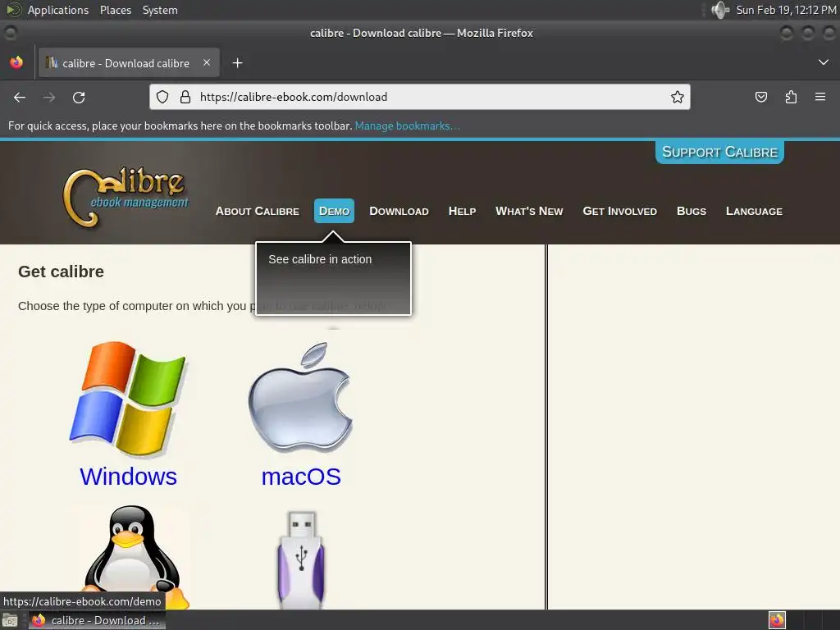Click the USB portable drive image
Screen dimensions: 840x630
pos(301,559)
